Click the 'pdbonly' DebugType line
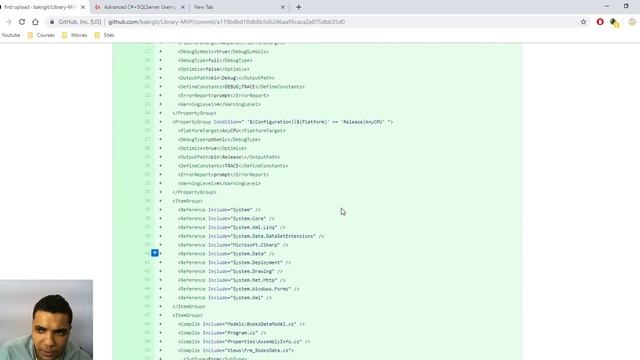Image resolution: width=640 pixels, height=360 pixels. coord(219,140)
